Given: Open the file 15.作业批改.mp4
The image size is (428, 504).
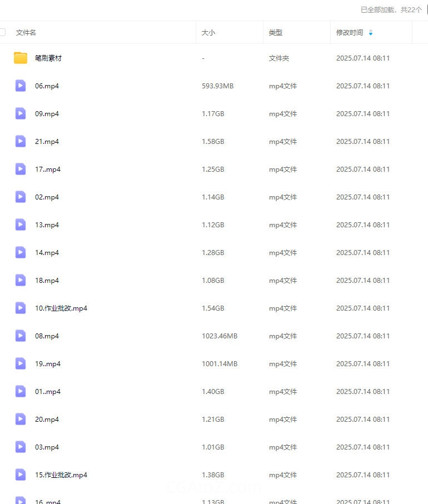Looking at the screenshot, I should click(x=61, y=475).
